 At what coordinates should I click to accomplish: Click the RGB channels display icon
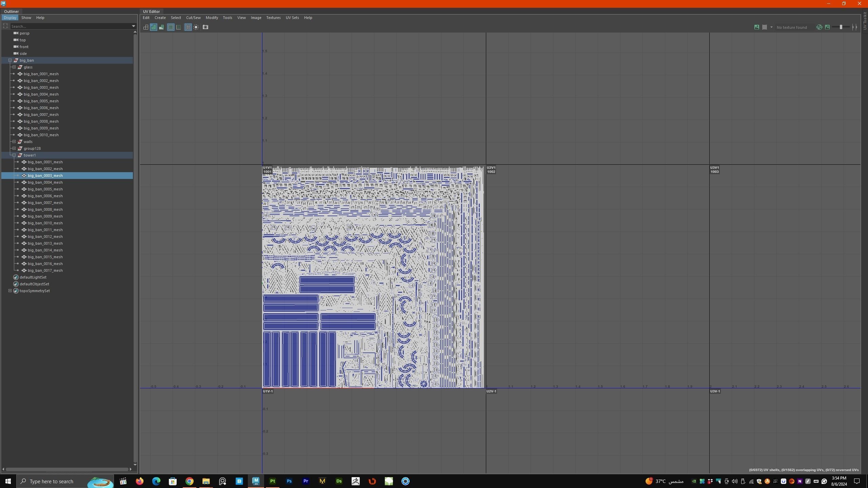coord(819,27)
